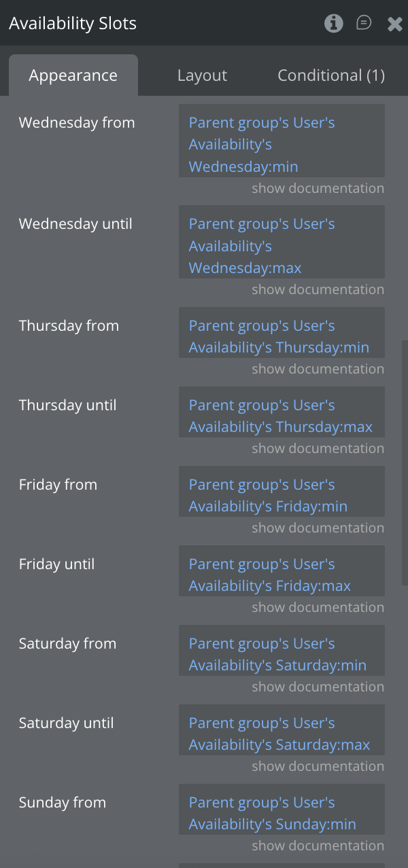Close the Availability Slots property panel

pos(394,24)
